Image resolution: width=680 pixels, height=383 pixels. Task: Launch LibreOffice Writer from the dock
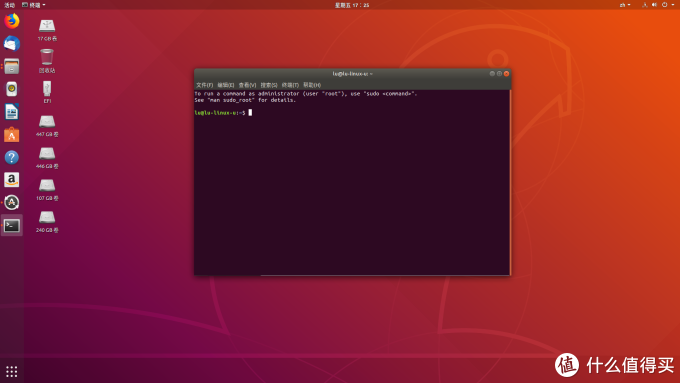(x=12, y=112)
